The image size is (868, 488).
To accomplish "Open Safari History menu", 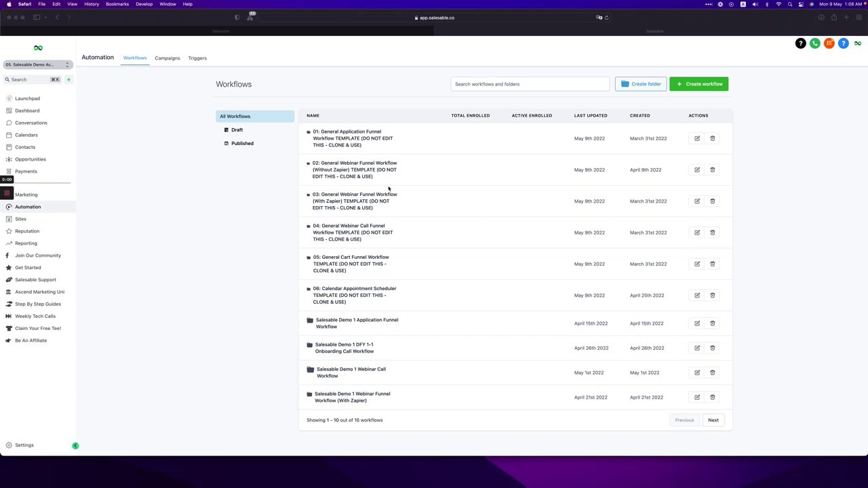I will pos(92,4).
